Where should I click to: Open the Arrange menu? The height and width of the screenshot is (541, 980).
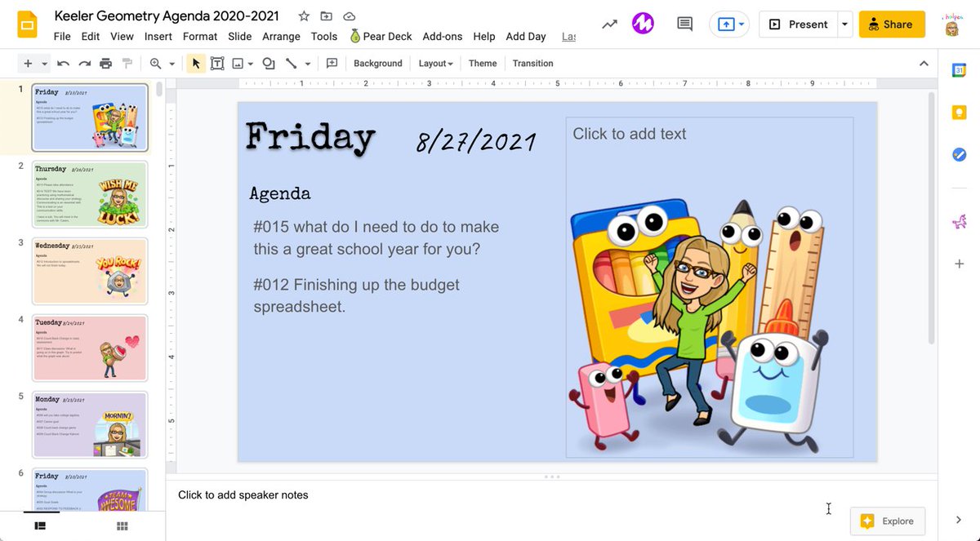click(x=282, y=36)
